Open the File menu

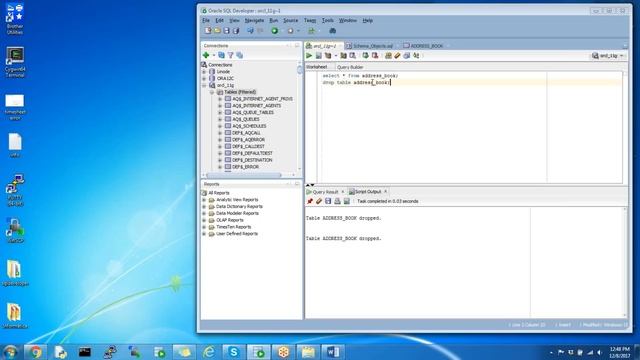(206, 20)
